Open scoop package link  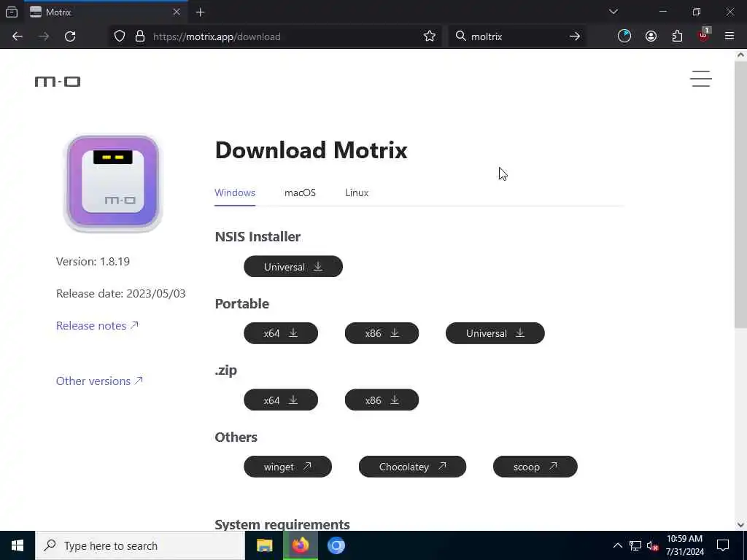pyautogui.click(x=535, y=467)
